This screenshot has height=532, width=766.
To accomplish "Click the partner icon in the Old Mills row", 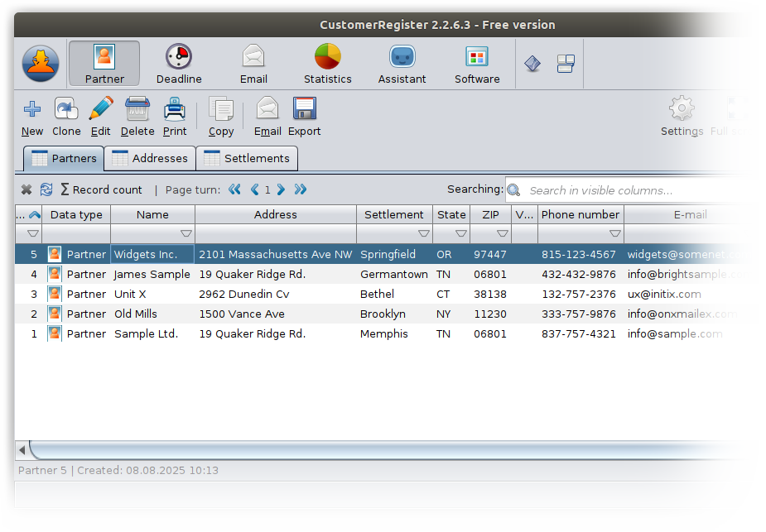I will coord(55,314).
